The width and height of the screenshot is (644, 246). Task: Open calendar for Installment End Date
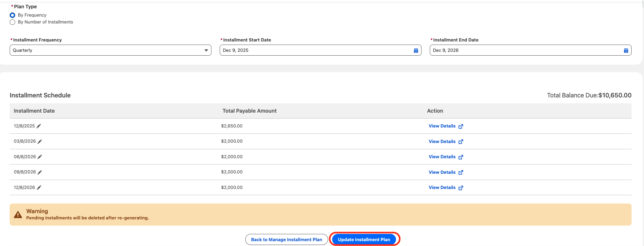point(626,50)
